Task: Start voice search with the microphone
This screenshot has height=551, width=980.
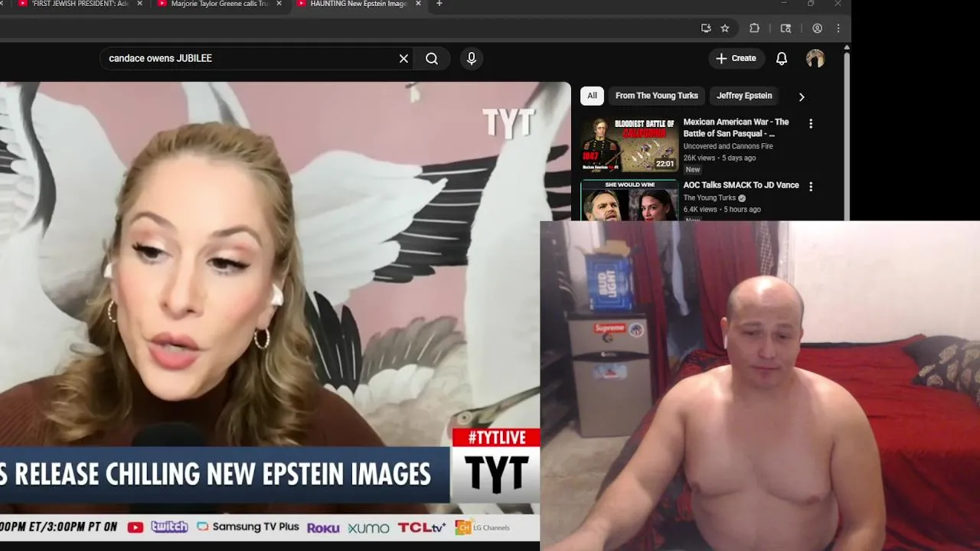Action: tap(472, 58)
